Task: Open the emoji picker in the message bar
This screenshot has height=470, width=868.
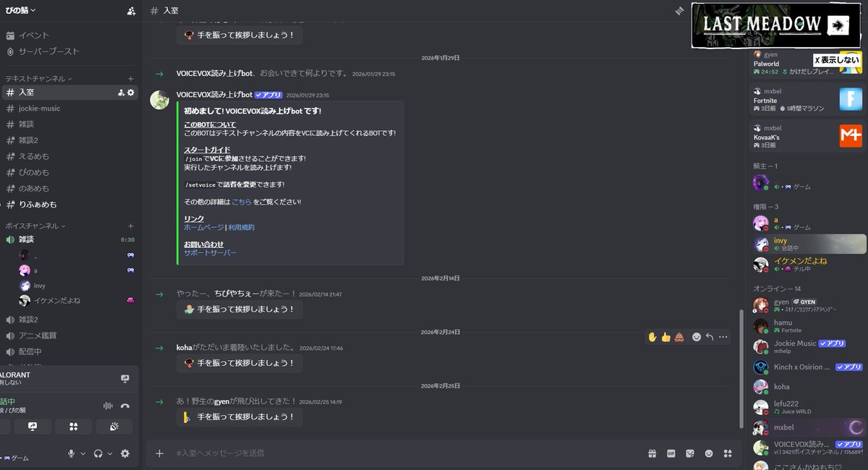Action: pyautogui.click(x=708, y=453)
